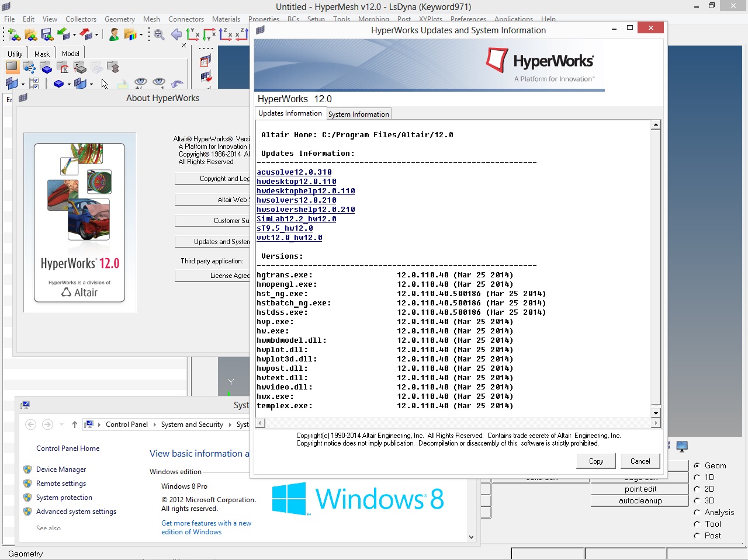This screenshot has height=560, width=748.
Task: Open the Collectors menu
Action: coord(81,19)
